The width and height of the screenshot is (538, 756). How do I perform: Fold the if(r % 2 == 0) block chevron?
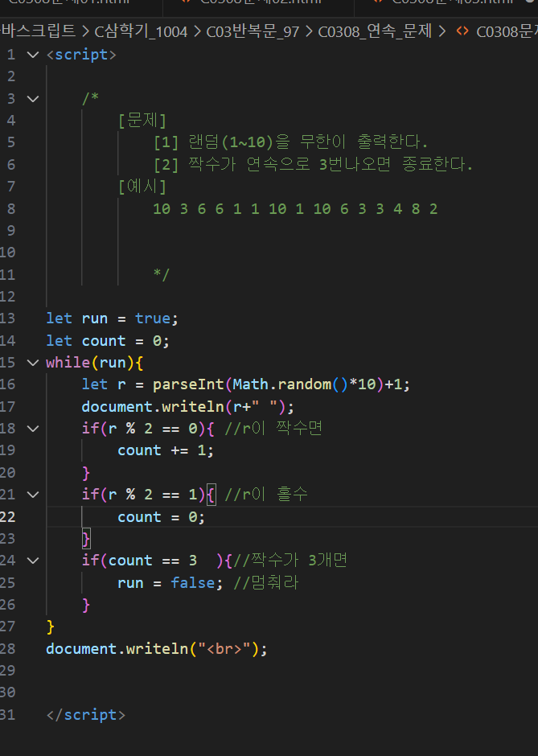[x=33, y=429]
